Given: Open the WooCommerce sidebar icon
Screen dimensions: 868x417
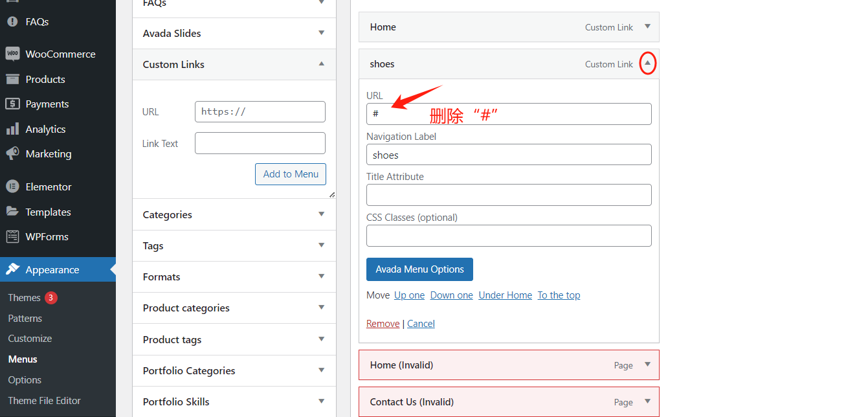Looking at the screenshot, I should click(x=14, y=53).
